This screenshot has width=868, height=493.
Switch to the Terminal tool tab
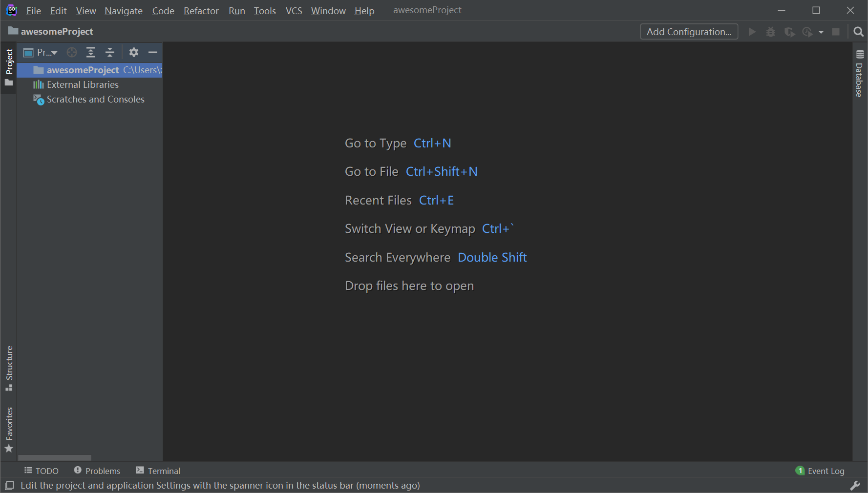158,471
